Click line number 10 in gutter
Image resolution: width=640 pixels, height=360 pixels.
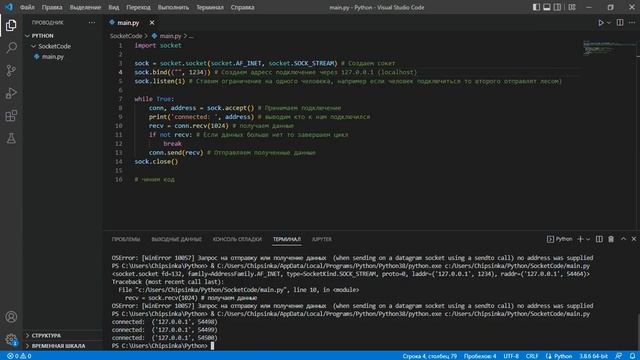pyautogui.click(x=119, y=126)
